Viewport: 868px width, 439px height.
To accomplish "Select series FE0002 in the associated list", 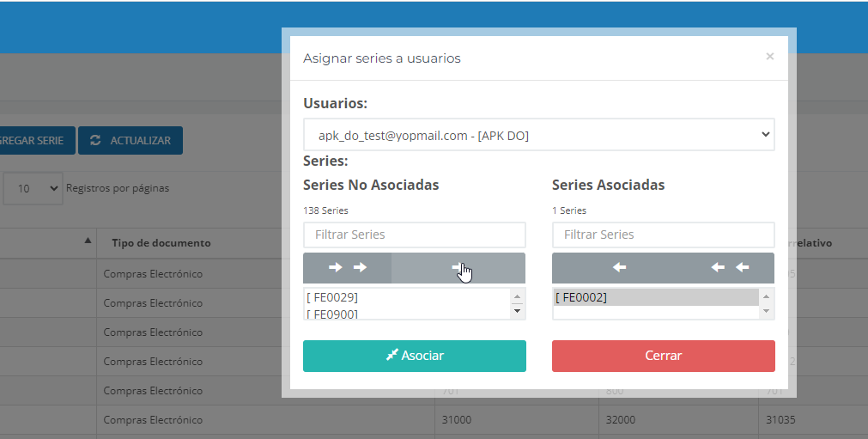I will [582, 297].
